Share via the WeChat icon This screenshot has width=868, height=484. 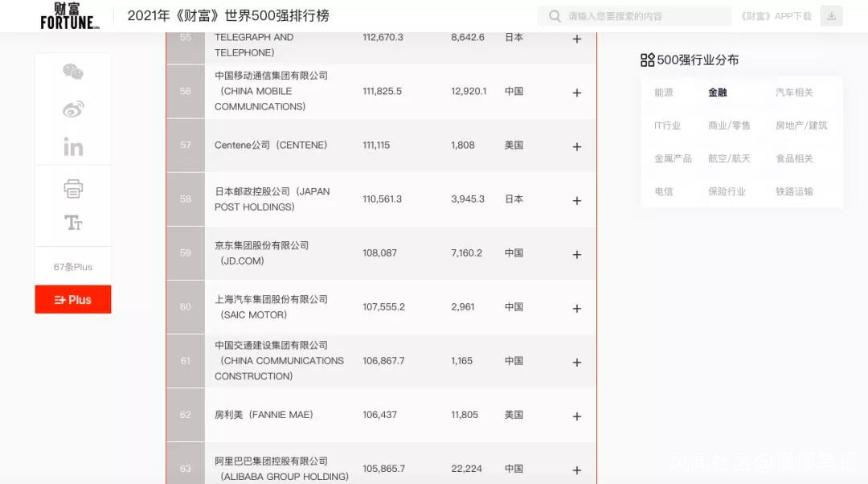73,72
